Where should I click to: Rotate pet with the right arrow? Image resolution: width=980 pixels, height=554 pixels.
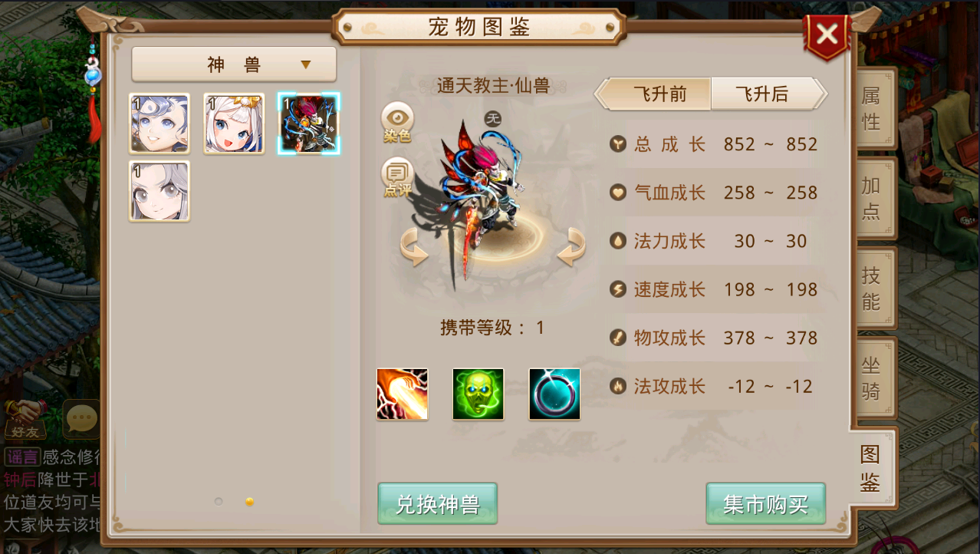571,249
